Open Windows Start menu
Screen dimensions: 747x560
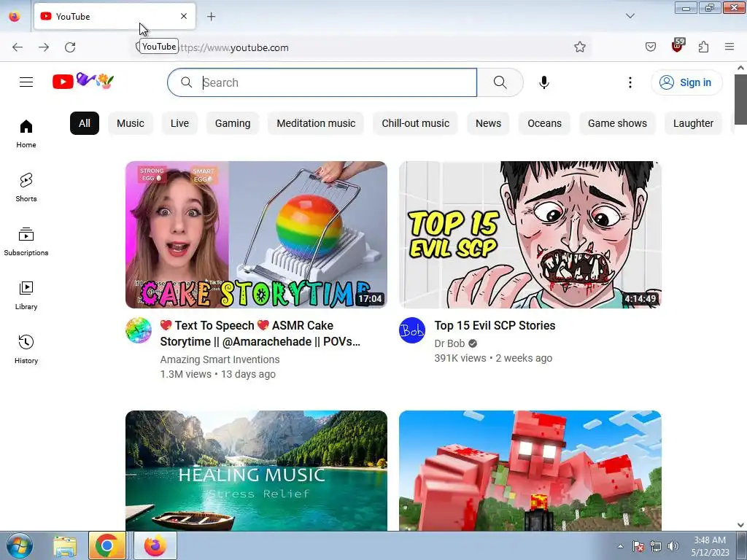(20, 545)
